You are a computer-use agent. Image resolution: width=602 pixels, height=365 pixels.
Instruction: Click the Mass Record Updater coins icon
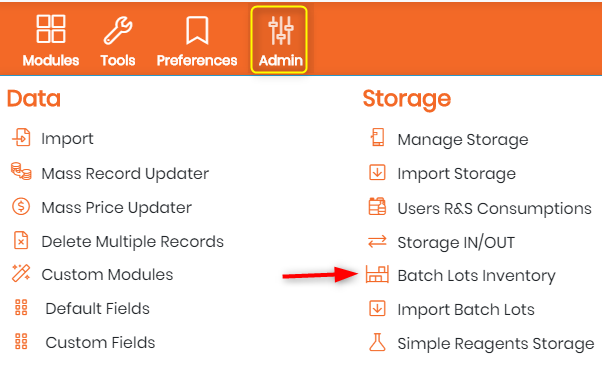pyautogui.click(x=21, y=171)
